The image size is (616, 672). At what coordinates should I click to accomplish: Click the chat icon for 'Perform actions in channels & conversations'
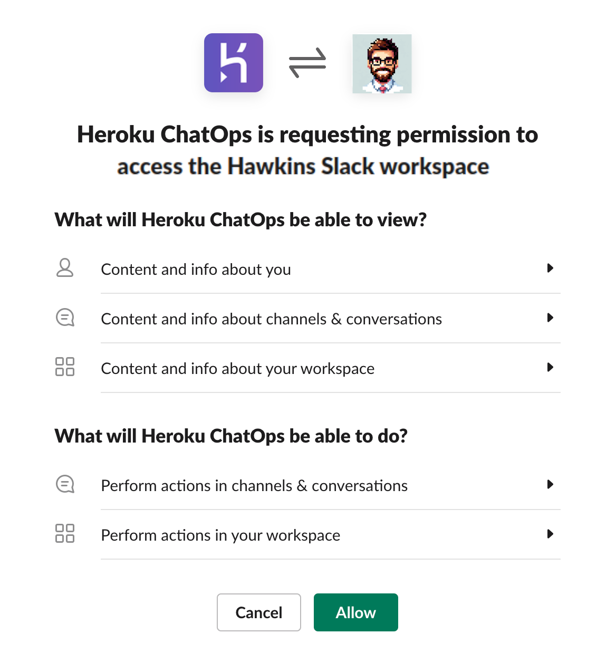65,484
